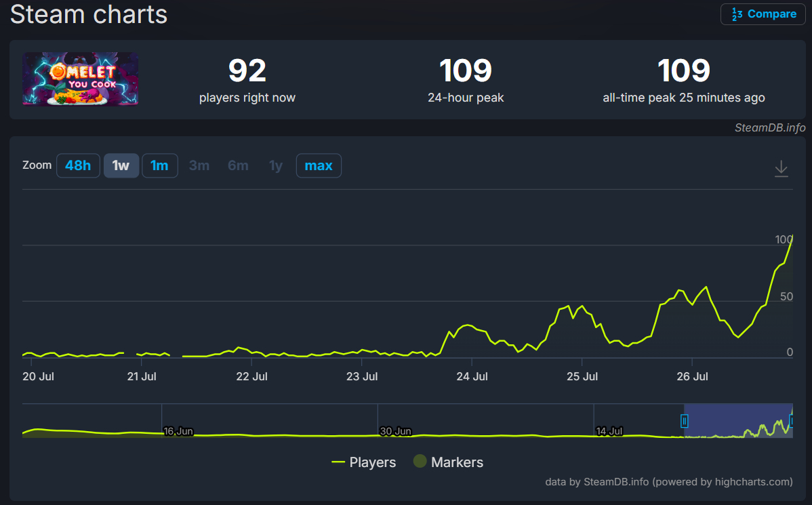Choose the 3m zoom option

click(x=199, y=165)
